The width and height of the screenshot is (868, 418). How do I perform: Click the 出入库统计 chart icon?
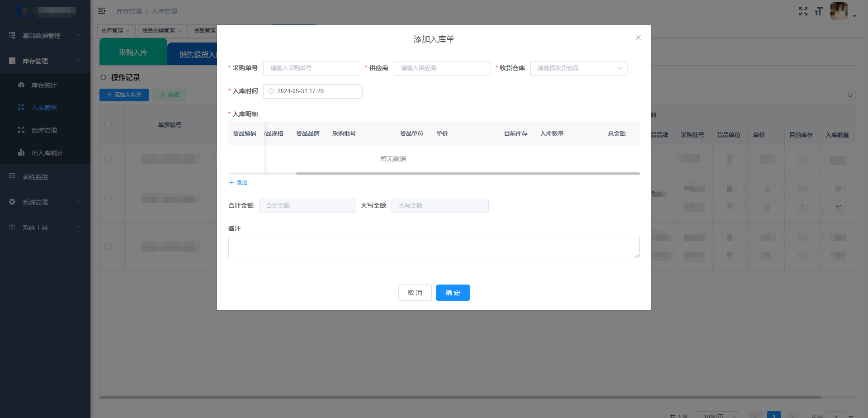(21, 152)
